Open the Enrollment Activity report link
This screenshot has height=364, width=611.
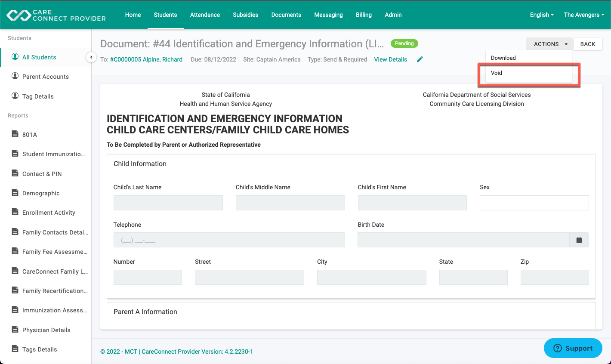point(49,213)
